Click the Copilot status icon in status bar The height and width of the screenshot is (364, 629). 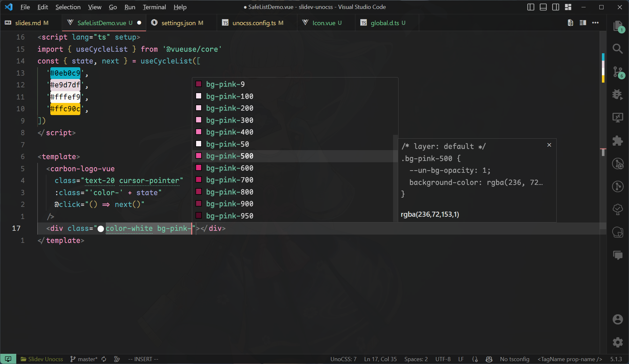(x=489, y=359)
